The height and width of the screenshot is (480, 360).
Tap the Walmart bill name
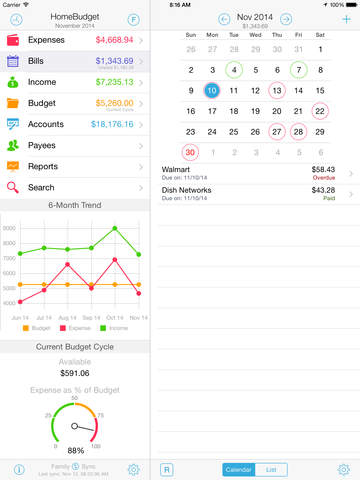click(176, 169)
